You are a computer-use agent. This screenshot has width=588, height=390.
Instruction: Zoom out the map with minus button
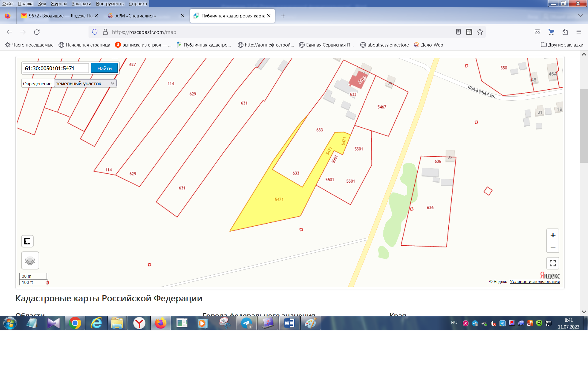(553, 247)
